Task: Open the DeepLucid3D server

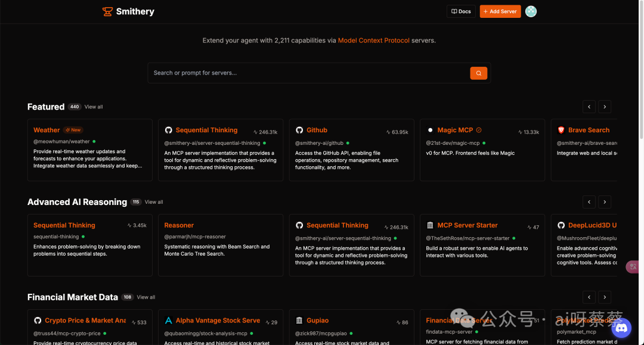Action: pyautogui.click(x=592, y=225)
